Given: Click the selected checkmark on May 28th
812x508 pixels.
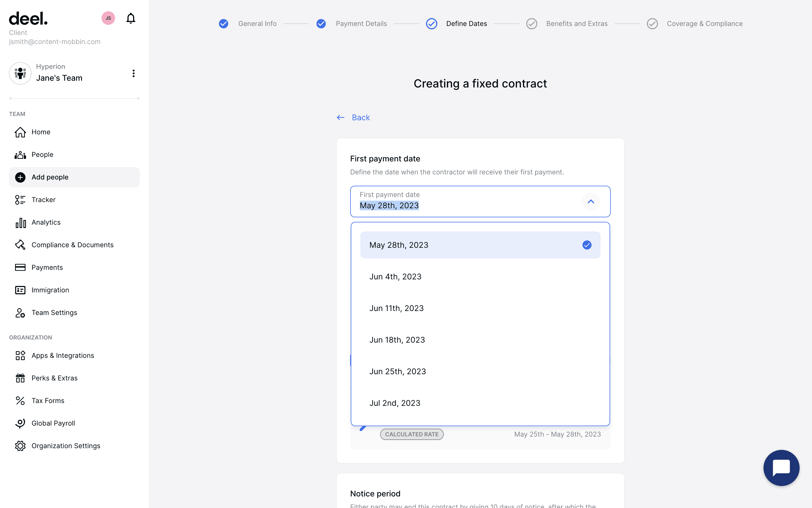Looking at the screenshot, I should pos(587,245).
